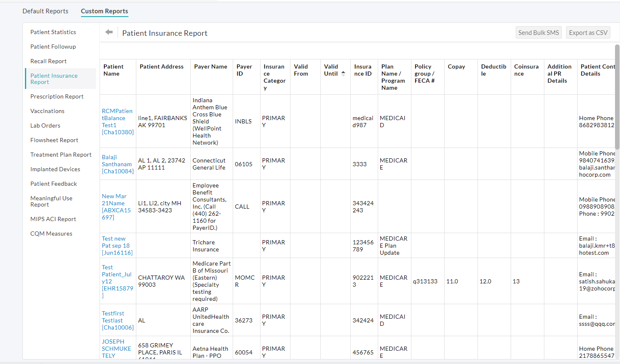Screen dimensions: 620x364
Task: Open the Patient Feedback report
Action: click(54, 184)
